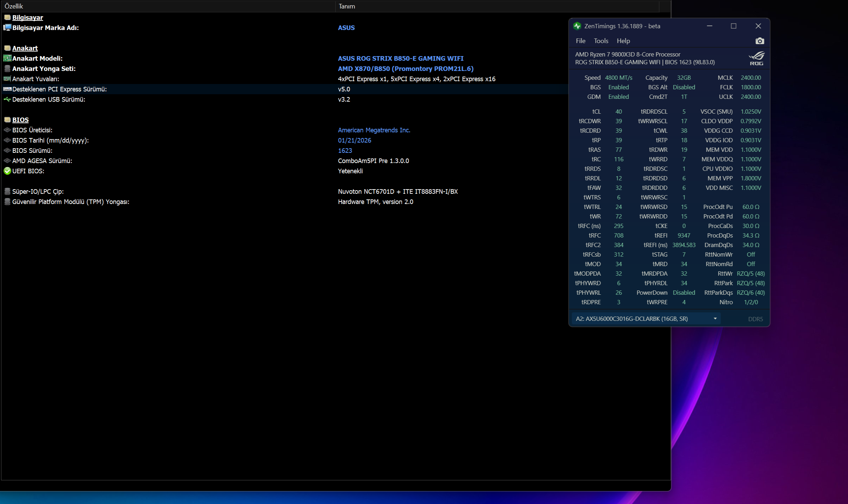Click the BIOS version 1623 link
This screenshot has height=504, width=848.
click(345, 150)
